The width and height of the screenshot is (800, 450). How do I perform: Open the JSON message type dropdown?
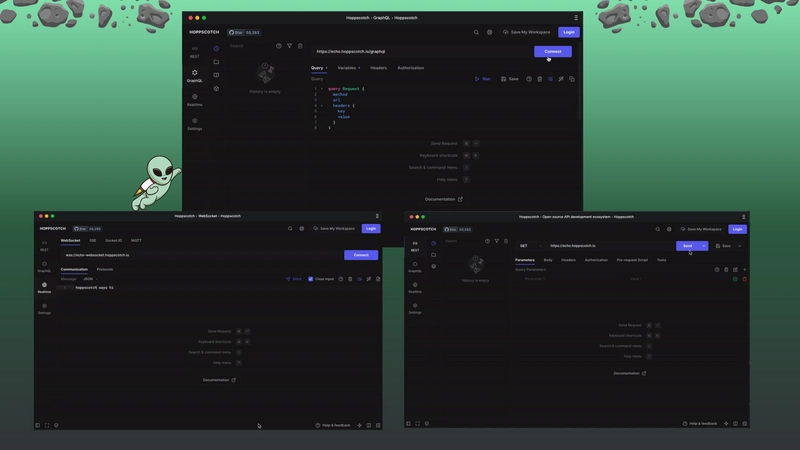point(90,279)
